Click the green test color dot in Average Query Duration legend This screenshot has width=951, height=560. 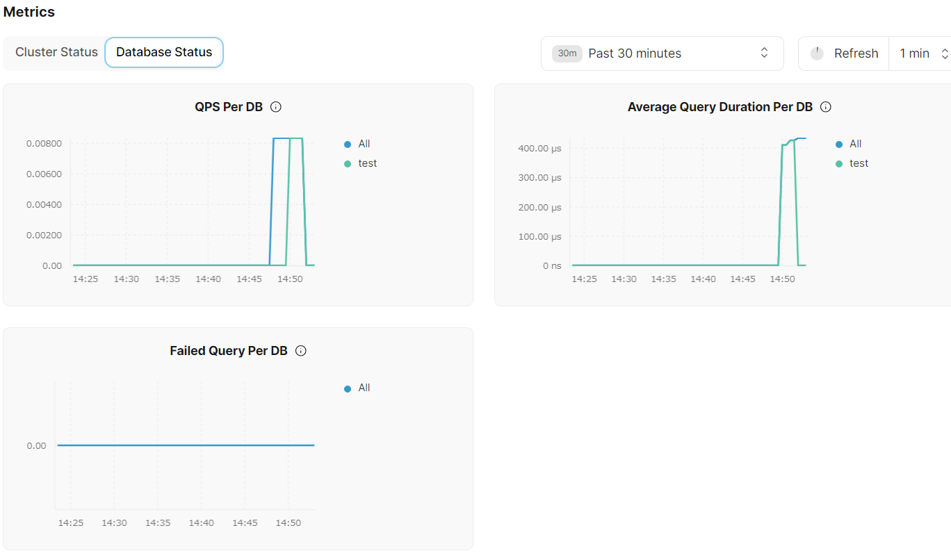839,164
